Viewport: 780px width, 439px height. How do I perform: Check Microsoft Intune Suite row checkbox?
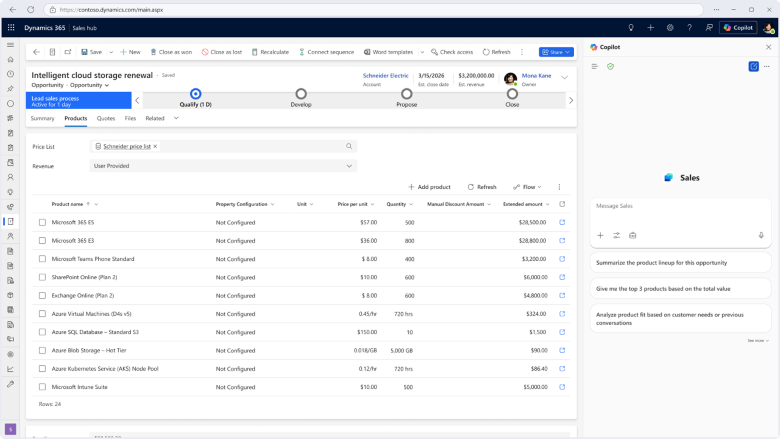click(x=42, y=387)
